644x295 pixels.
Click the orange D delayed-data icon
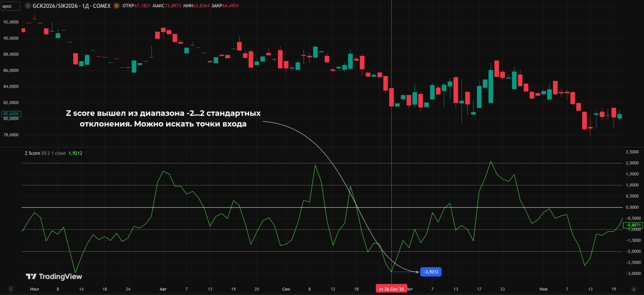click(x=116, y=6)
